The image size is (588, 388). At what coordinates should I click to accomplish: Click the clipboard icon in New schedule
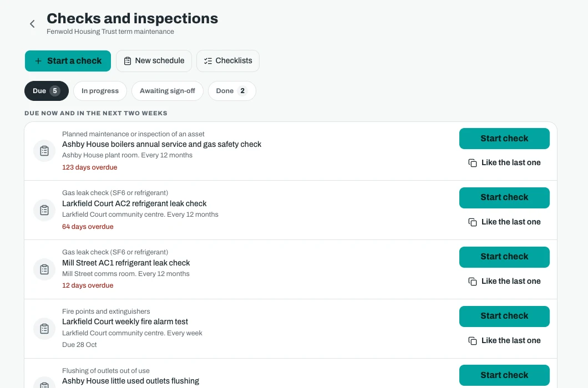point(128,61)
